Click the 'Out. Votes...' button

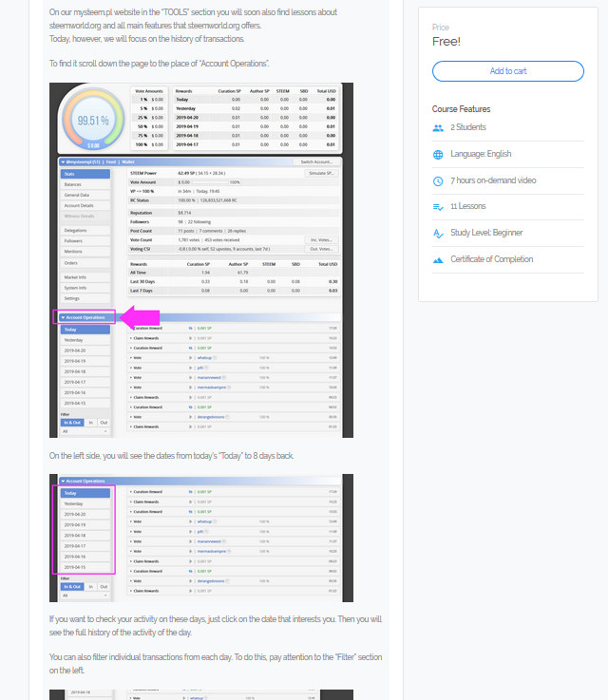coord(321,249)
